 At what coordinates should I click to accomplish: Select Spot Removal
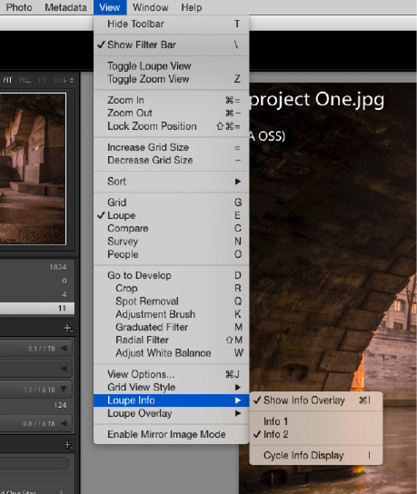[x=171, y=301]
